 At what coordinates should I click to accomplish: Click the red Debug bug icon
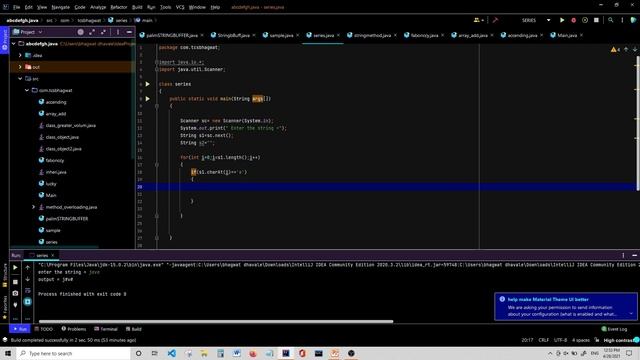point(573,20)
